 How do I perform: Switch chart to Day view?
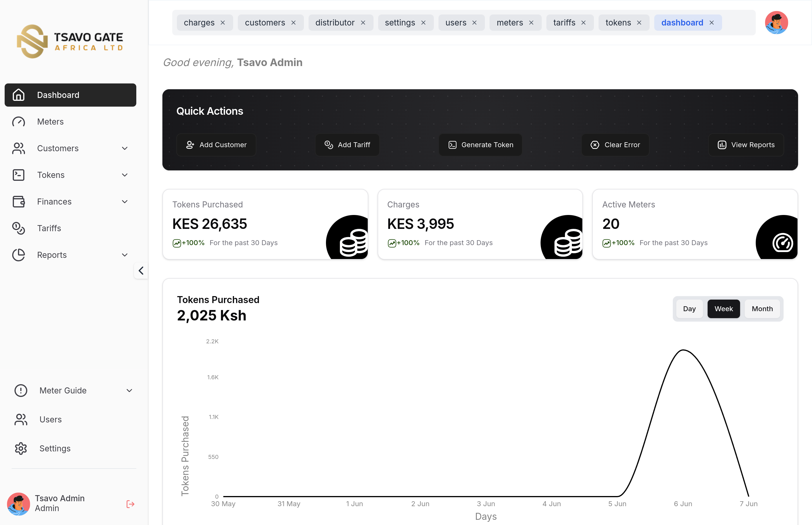coord(689,309)
